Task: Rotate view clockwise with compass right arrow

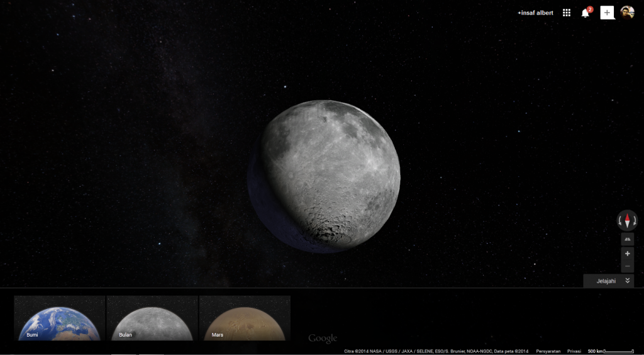Action: 634,220
